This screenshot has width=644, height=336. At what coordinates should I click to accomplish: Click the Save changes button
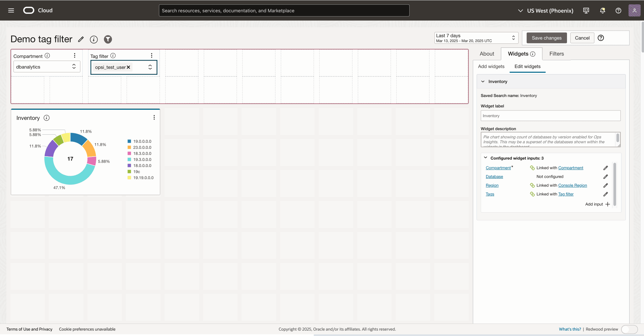[x=546, y=38]
